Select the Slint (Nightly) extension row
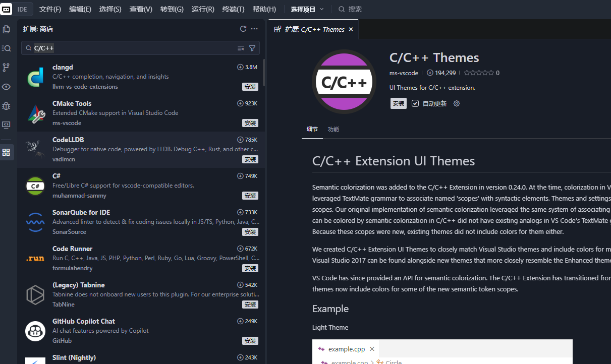The width and height of the screenshot is (611, 364). pos(141,357)
